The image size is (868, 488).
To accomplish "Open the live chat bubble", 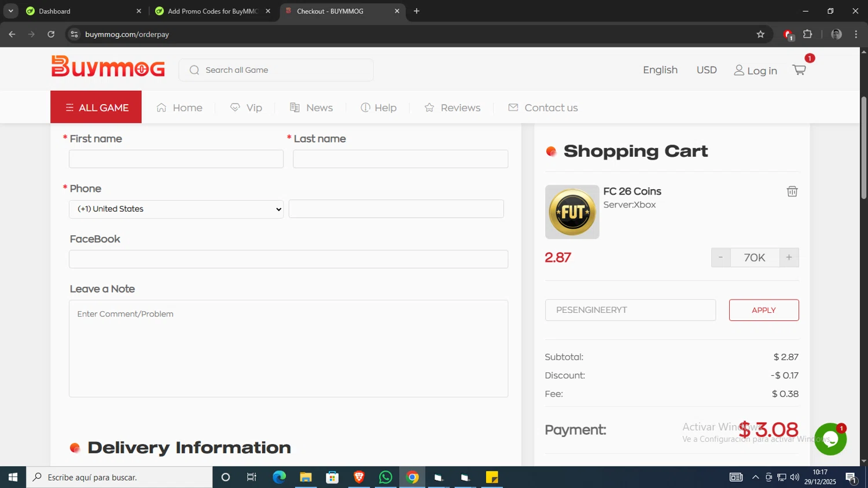I will (830, 439).
